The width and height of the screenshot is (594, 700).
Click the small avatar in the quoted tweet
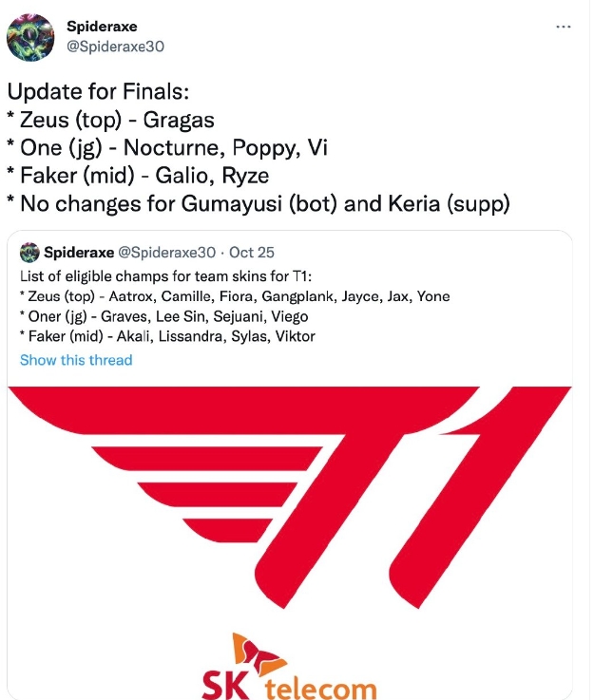pos(29,253)
